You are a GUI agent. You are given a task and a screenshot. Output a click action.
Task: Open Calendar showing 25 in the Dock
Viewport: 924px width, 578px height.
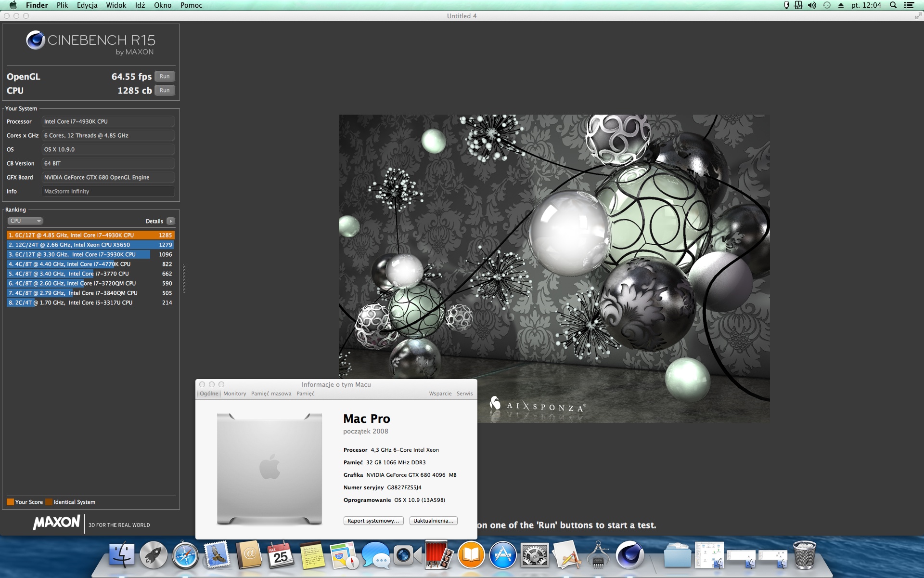(281, 555)
